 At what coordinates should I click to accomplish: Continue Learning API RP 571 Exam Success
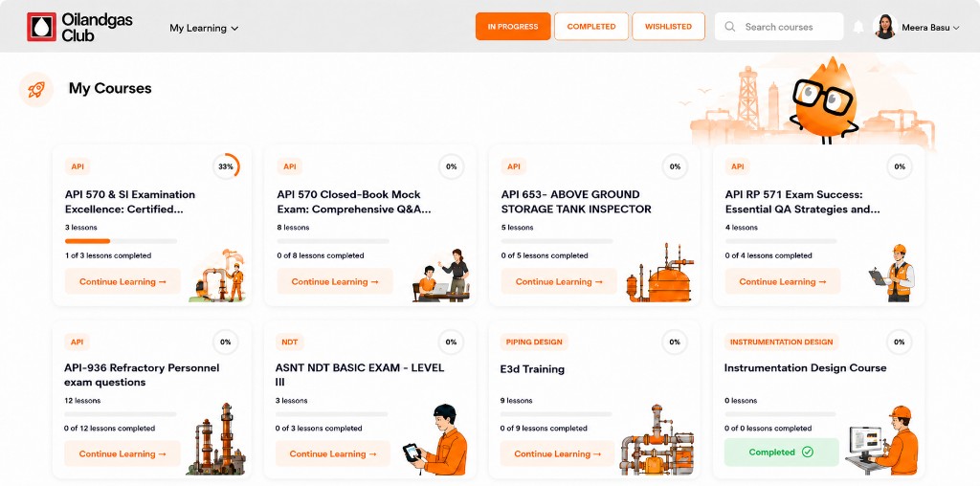783,281
